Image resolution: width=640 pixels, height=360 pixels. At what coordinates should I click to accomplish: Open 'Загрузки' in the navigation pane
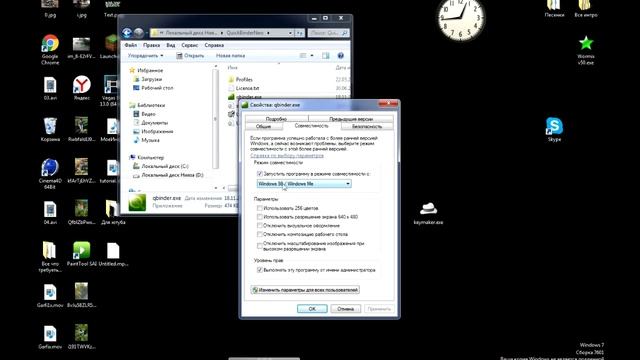point(147,79)
